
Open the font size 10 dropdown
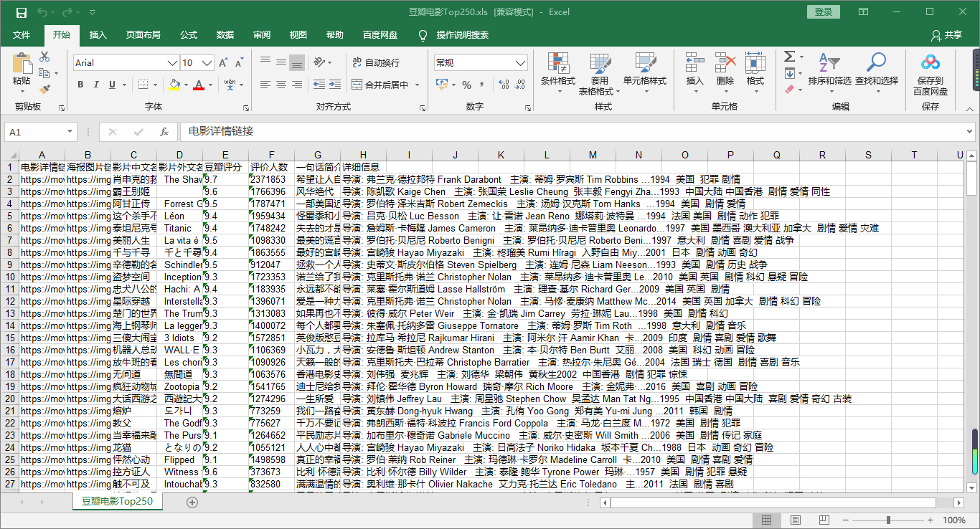[x=208, y=63]
